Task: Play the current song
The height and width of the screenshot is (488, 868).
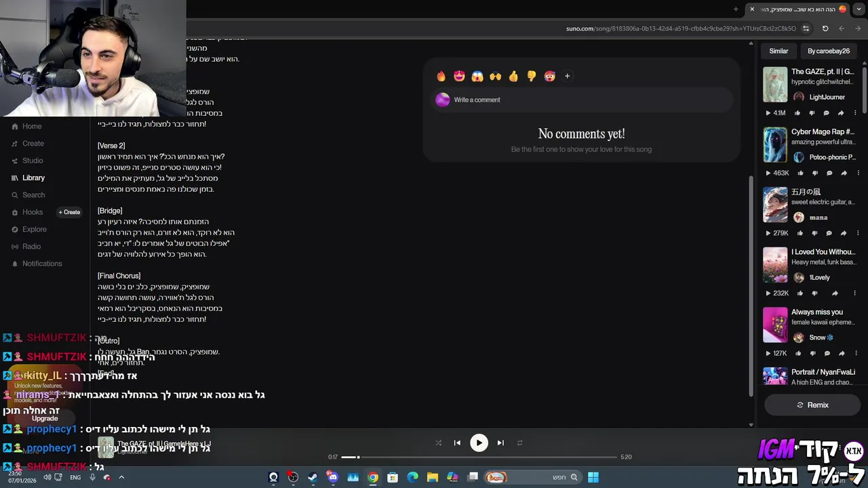Action: click(479, 443)
